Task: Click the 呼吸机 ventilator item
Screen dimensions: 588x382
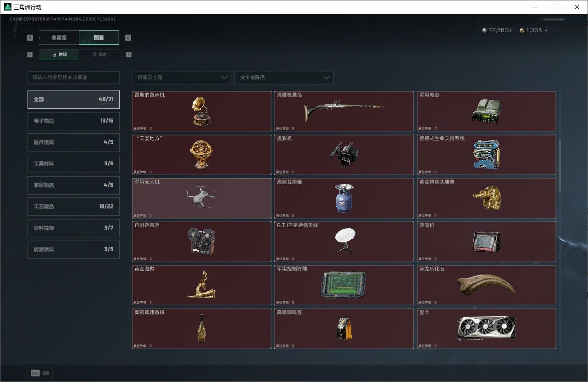Action: click(x=487, y=242)
